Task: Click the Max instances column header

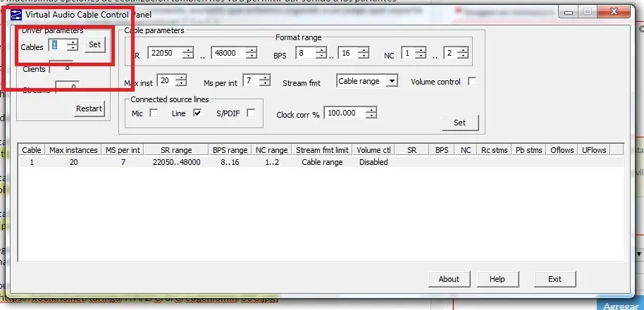Action: tap(73, 150)
